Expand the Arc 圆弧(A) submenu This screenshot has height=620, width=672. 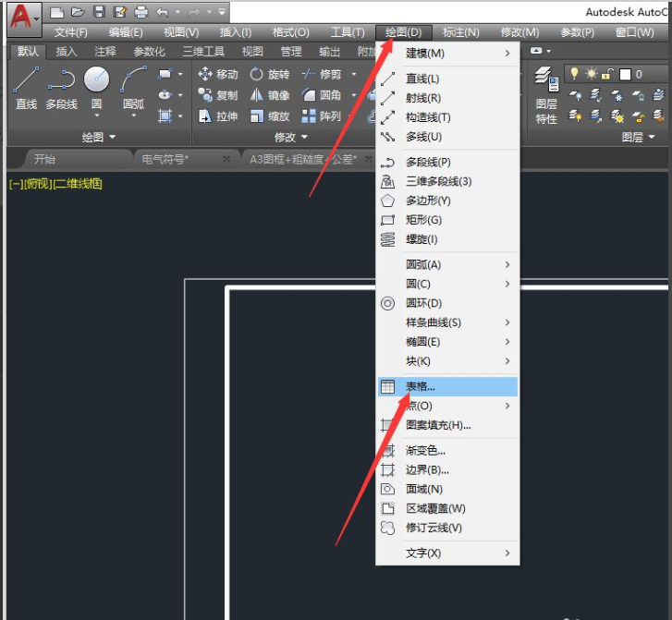click(x=448, y=264)
